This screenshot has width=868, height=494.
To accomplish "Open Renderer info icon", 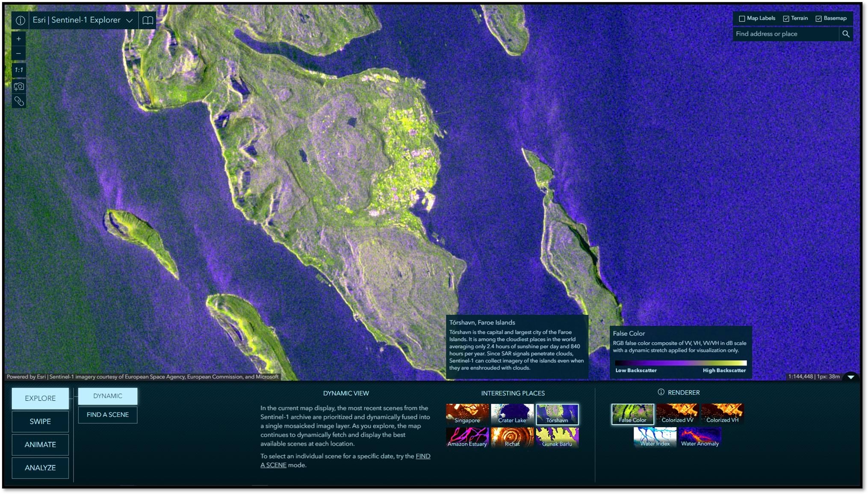I will coord(661,392).
